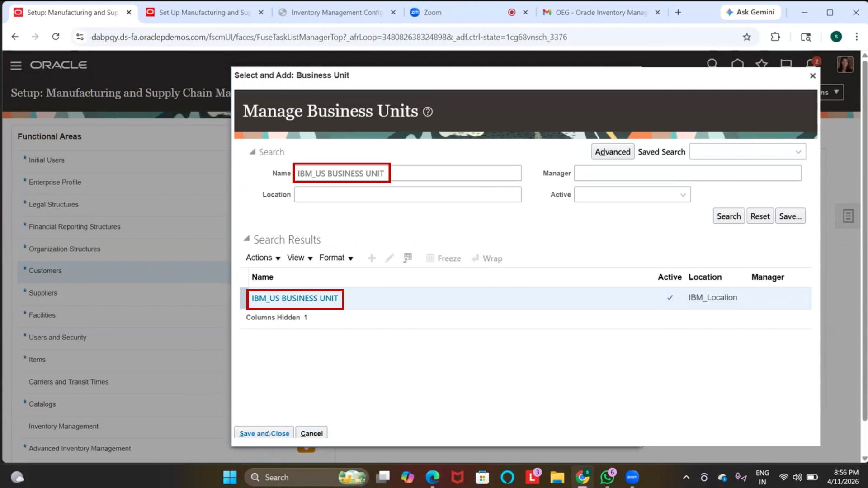This screenshot has width=868, height=488.
Task: Open the favorites star in Oracle header
Action: click(762, 64)
